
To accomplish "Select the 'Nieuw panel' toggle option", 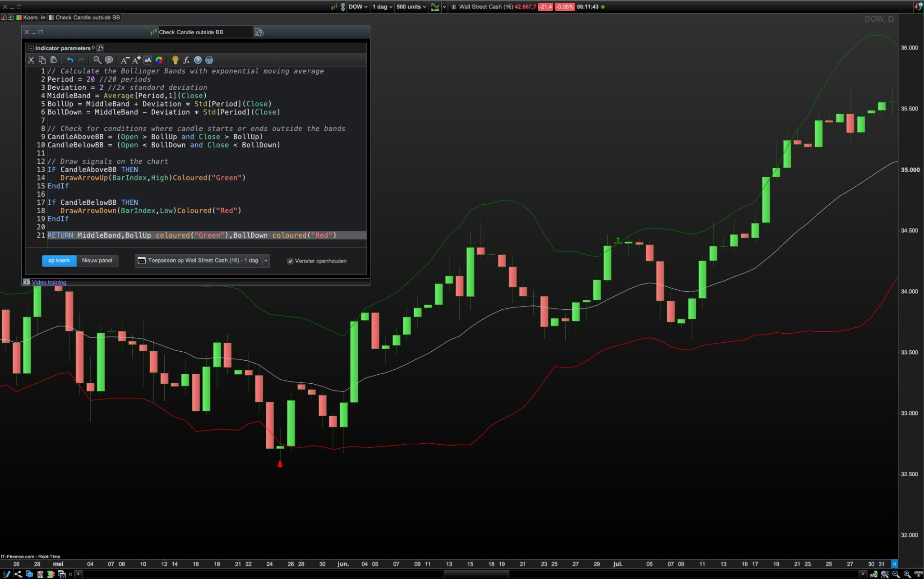I will coord(97,261).
